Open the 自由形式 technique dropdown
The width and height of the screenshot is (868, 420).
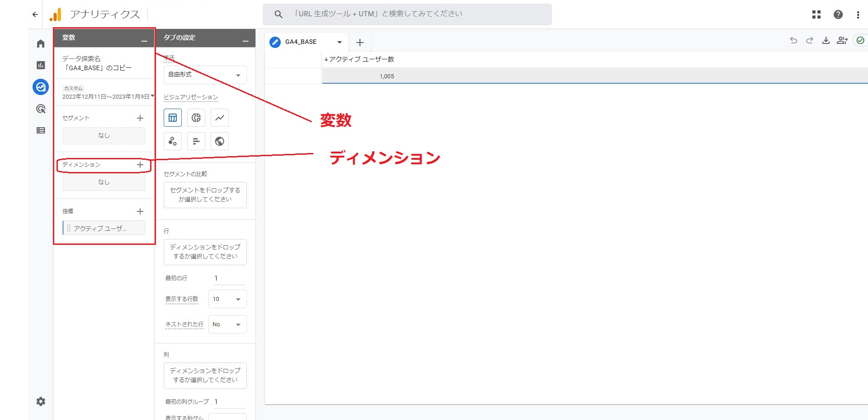(x=205, y=75)
